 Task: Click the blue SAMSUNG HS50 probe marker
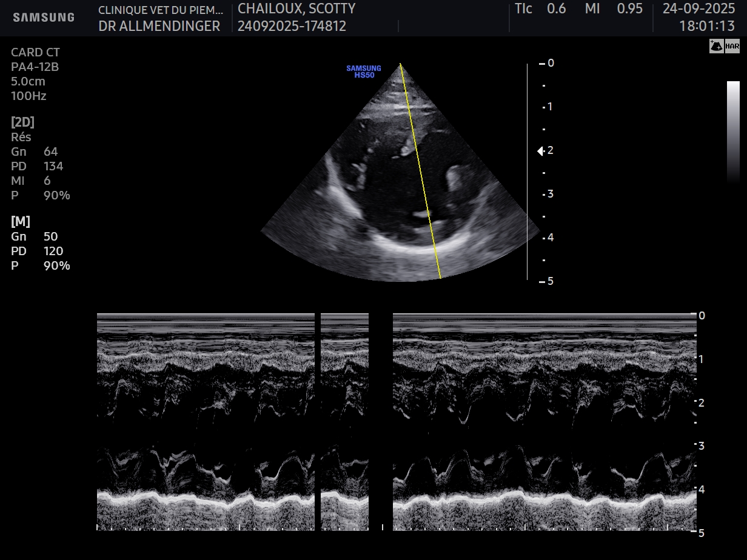[364, 72]
